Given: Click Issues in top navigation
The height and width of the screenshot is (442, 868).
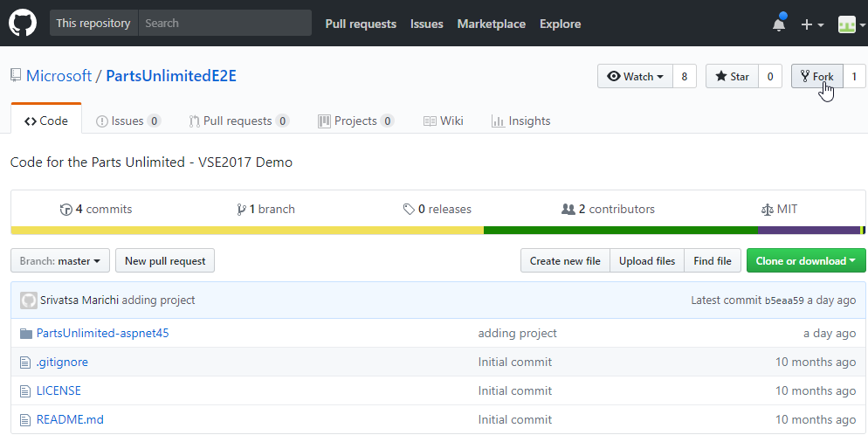Looking at the screenshot, I should click(x=427, y=24).
